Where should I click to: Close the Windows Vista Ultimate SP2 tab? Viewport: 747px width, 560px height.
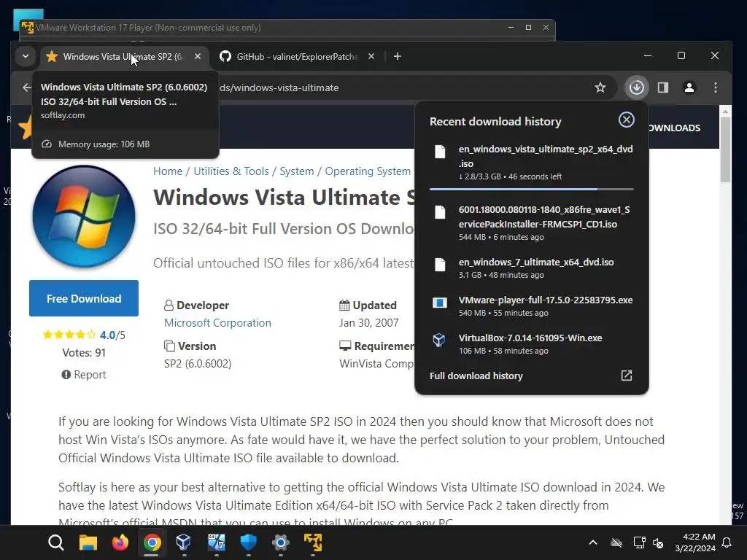[x=197, y=57]
